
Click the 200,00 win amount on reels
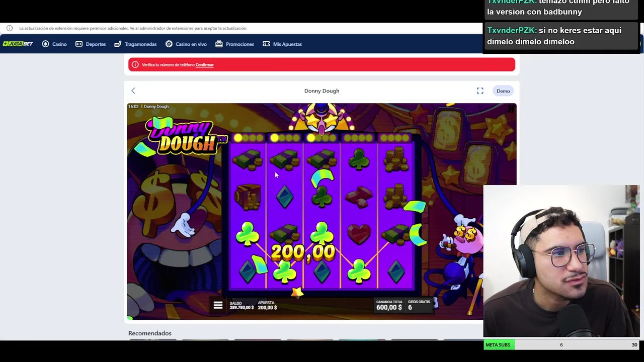(x=303, y=252)
